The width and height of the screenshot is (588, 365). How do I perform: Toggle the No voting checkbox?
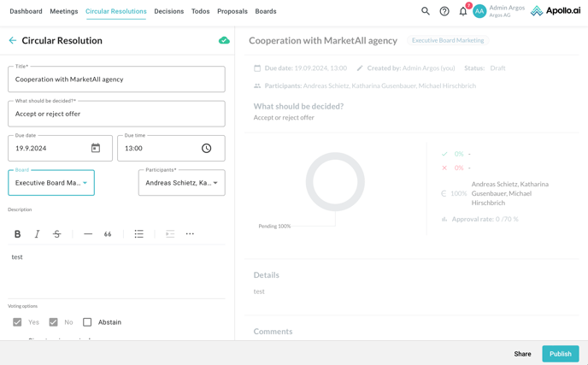(x=53, y=322)
